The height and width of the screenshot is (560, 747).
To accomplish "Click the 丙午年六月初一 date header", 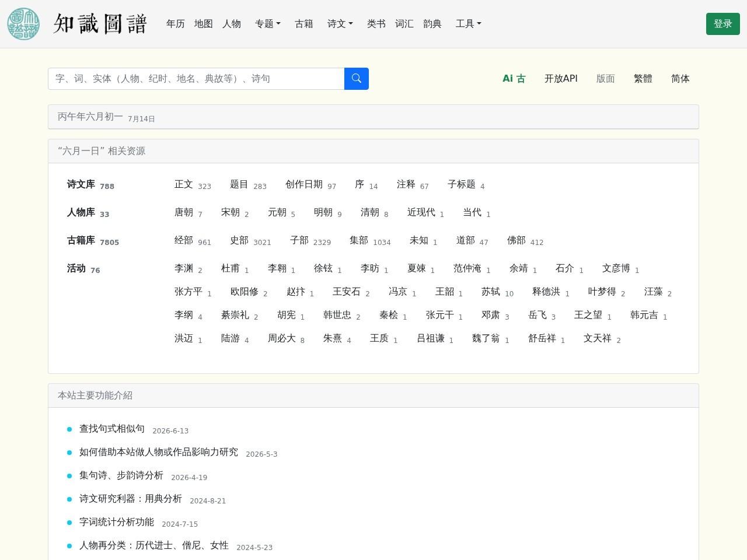I will [90, 117].
